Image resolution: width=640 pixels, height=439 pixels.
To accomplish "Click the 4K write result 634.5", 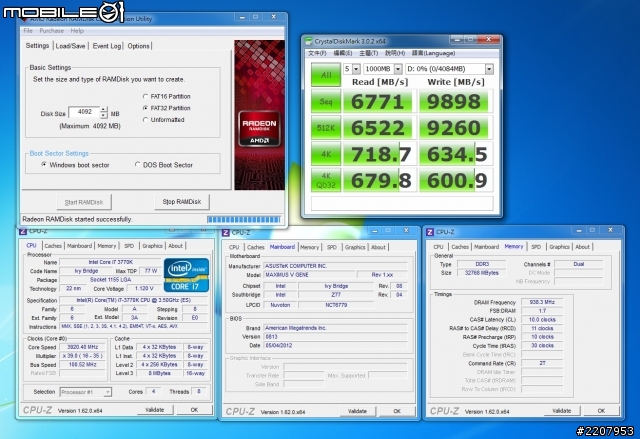I will coord(456,154).
